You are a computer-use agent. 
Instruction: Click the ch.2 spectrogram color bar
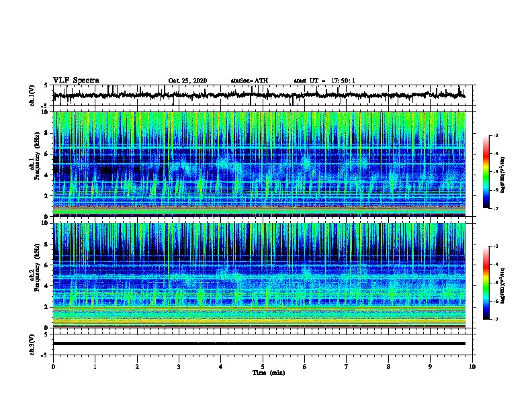coord(486,283)
